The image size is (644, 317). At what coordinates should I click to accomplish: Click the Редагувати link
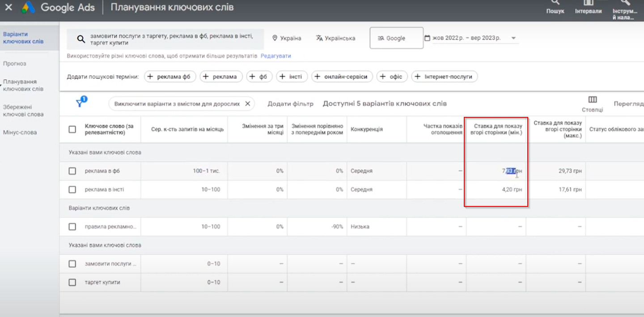tap(275, 56)
